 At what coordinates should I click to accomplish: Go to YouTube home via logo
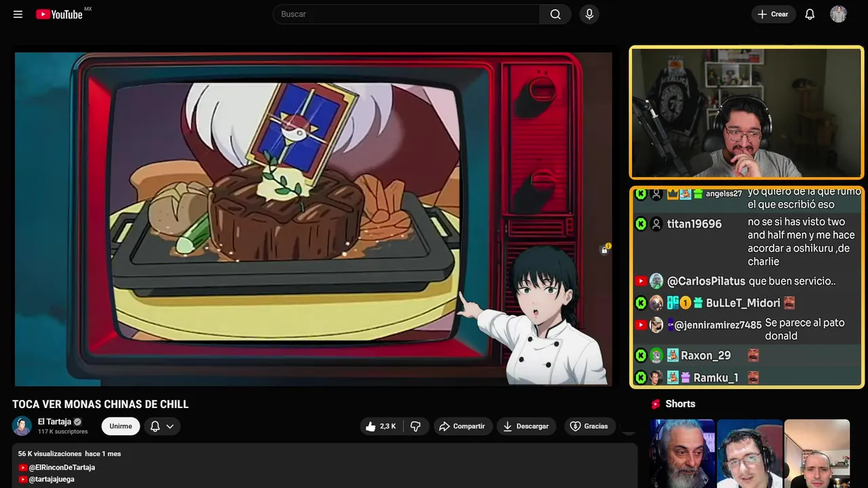tap(60, 14)
